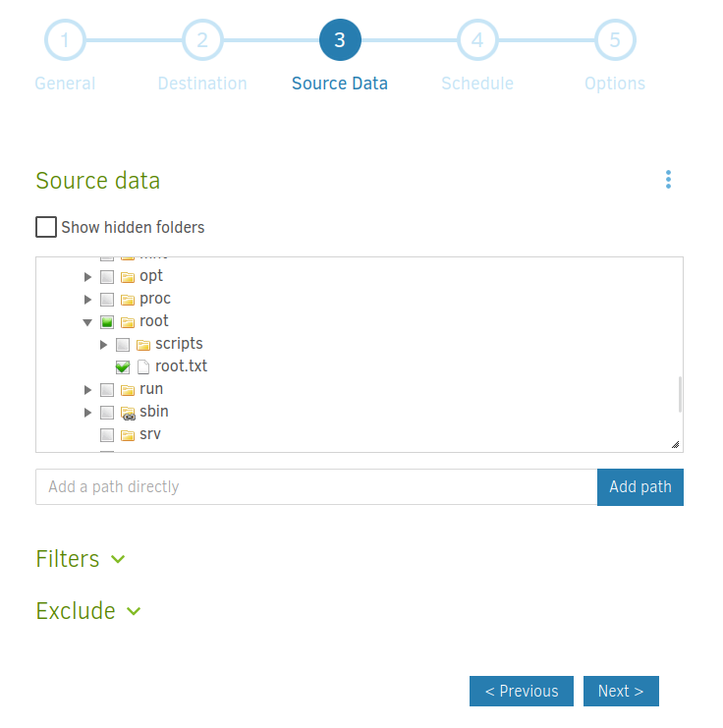723x728 pixels.
Task: Expand the Filters section
Action: click(81, 559)
